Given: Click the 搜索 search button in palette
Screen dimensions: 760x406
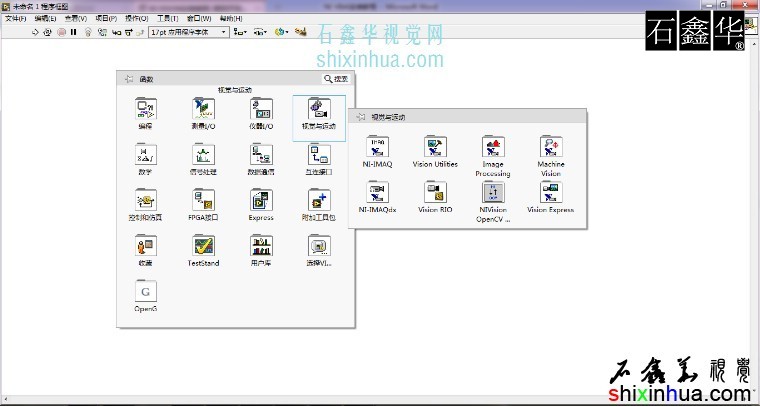Looking at the screenshot, I should point(336,79).
